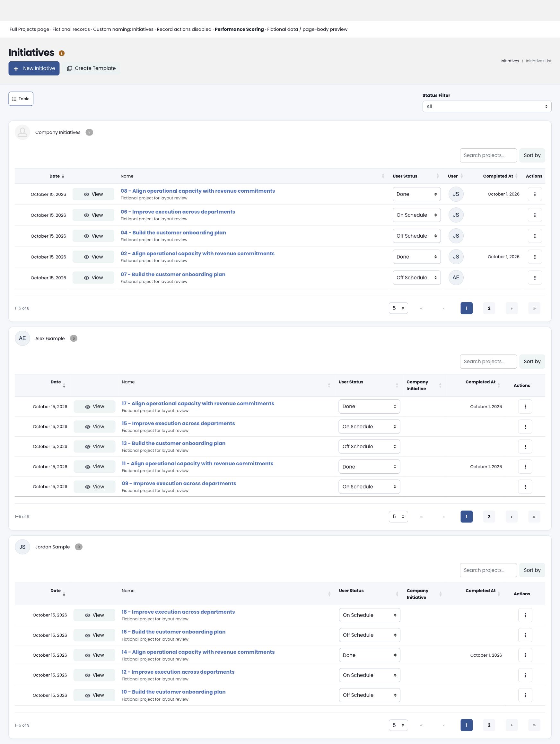Image resolution: width=560 pixels, height=744 pixels.
Task: Click Initiatives breadcrumb link
Action: point(510,61)
